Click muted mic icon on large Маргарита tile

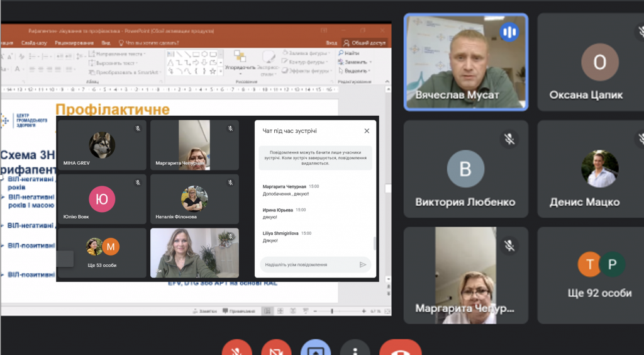point(509,245)
